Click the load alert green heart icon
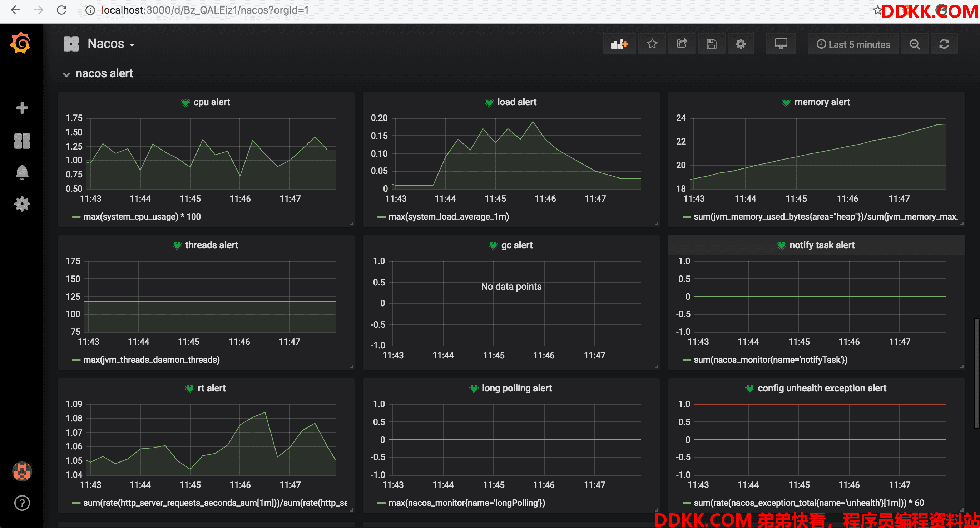This screenshot has height=528, width=980. 489,102
